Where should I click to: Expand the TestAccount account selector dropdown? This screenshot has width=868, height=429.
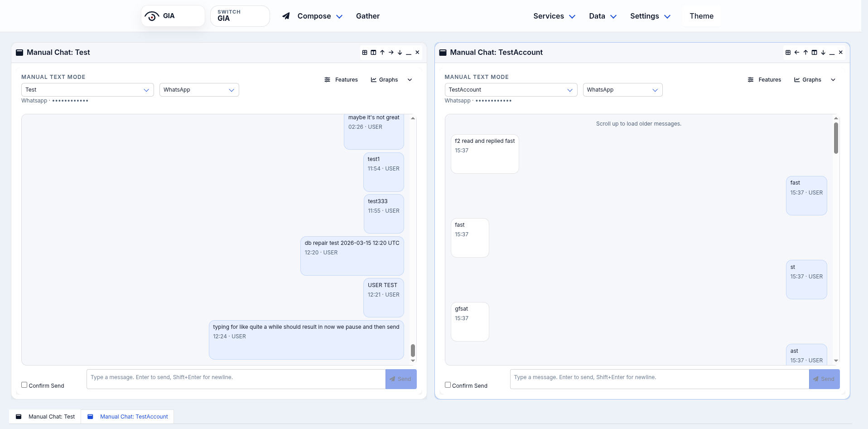[510, 89]
